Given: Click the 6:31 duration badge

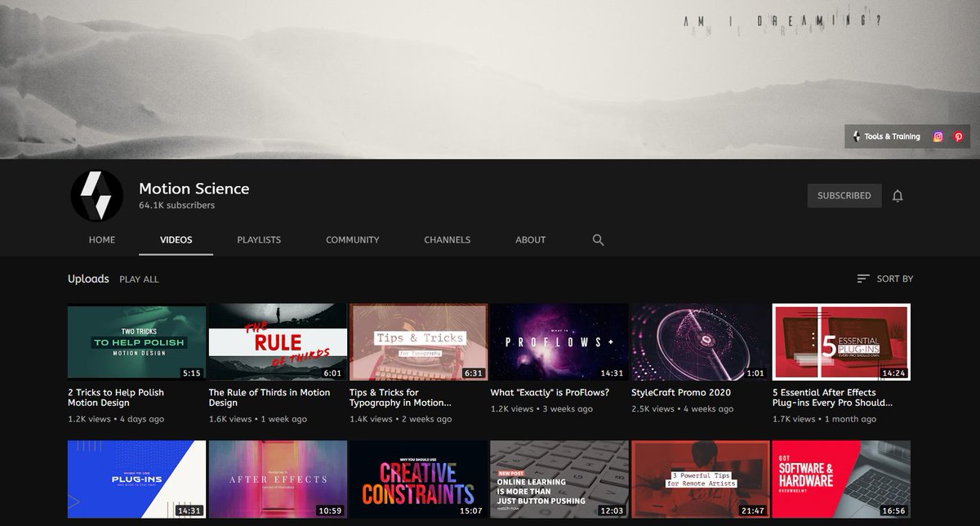Looking at the screenshot, I should coord(474,373).
